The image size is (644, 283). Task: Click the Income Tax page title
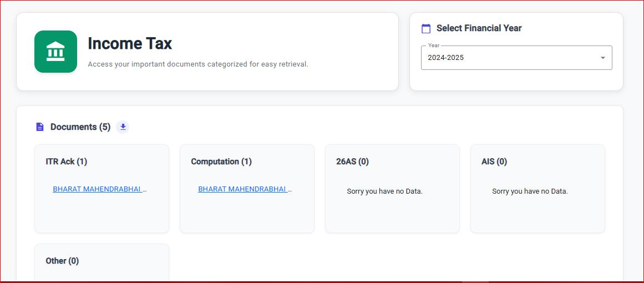130,43
